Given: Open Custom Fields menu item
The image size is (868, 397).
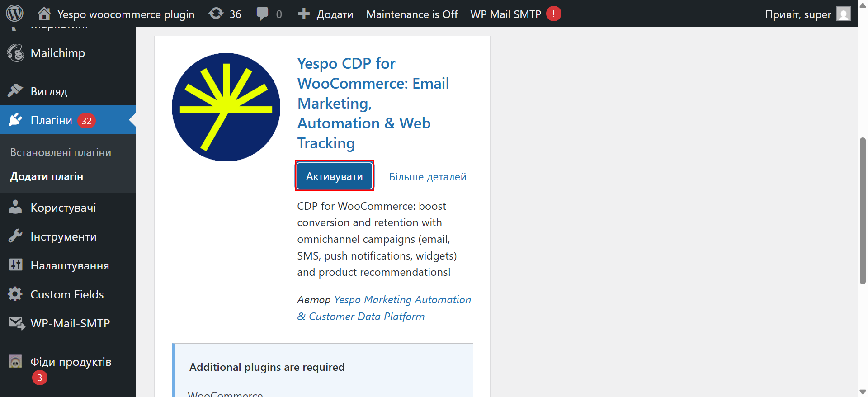Looking at the screenshot, I should pos(68,294).
